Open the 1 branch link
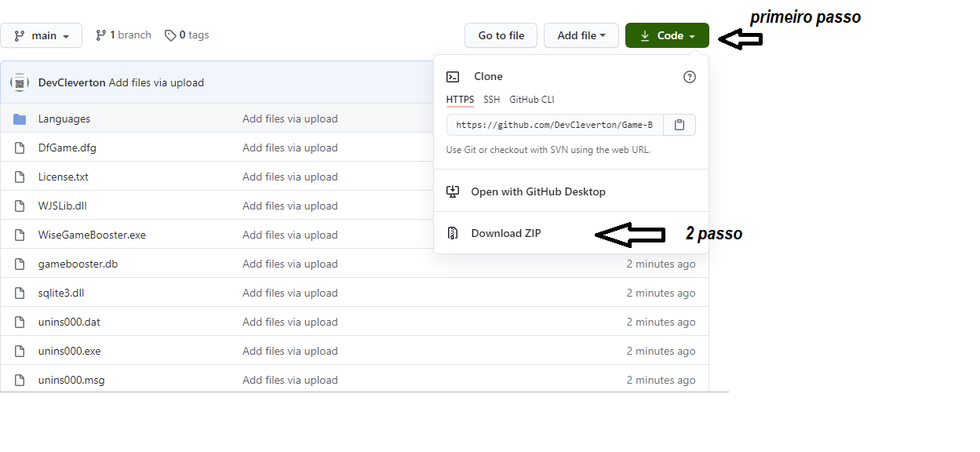The height and width of the screenshot is (452, 980). (x=123, y=35)
